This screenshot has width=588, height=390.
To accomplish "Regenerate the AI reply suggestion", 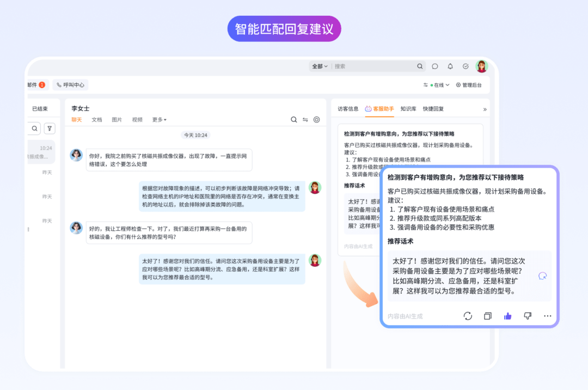I will pyautogui.click(x=468, y=316).
